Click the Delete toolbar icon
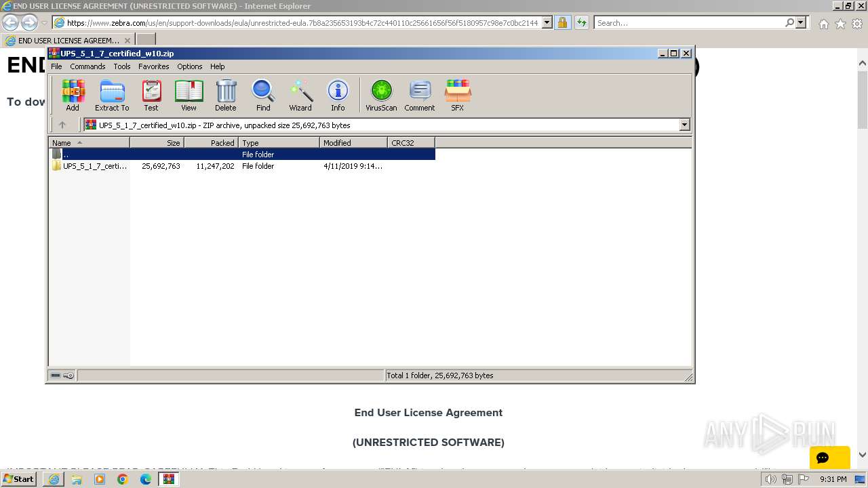The height and width of the screenshot is (488, 868). pos(226,95)
